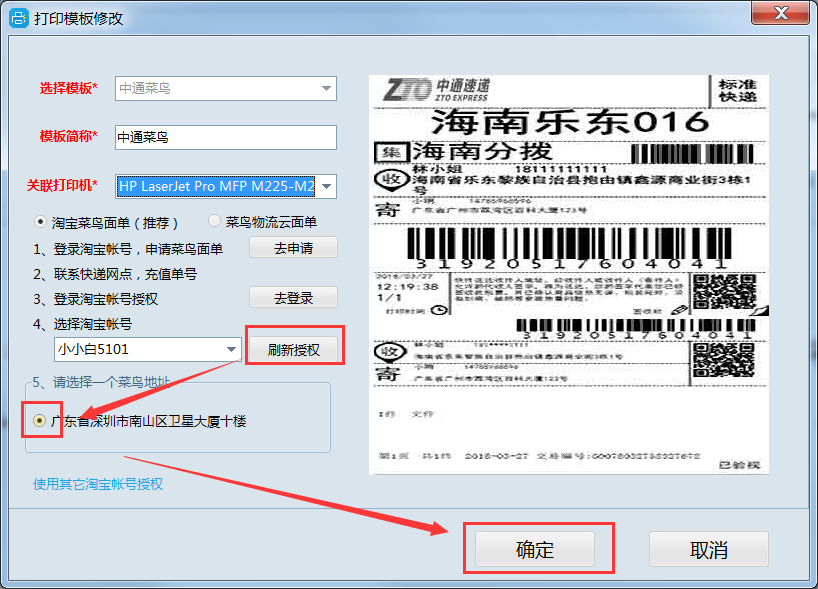The width and height of the screenshot is (818, 589).
Task: Click the 刷新授权 button
Action: point(294,349)
